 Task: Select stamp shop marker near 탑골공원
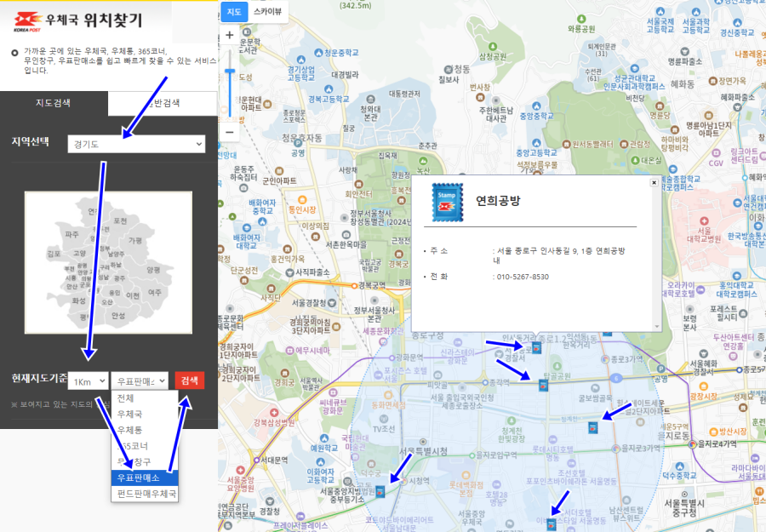[543, 386]
